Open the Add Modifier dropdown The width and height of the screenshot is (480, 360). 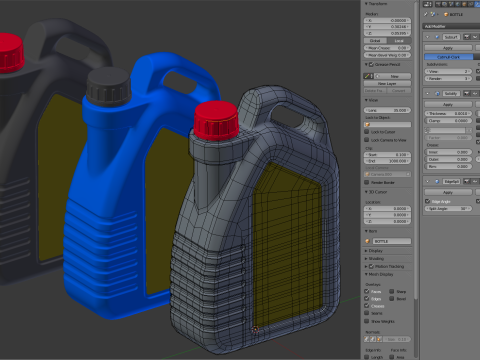point(451,26)
